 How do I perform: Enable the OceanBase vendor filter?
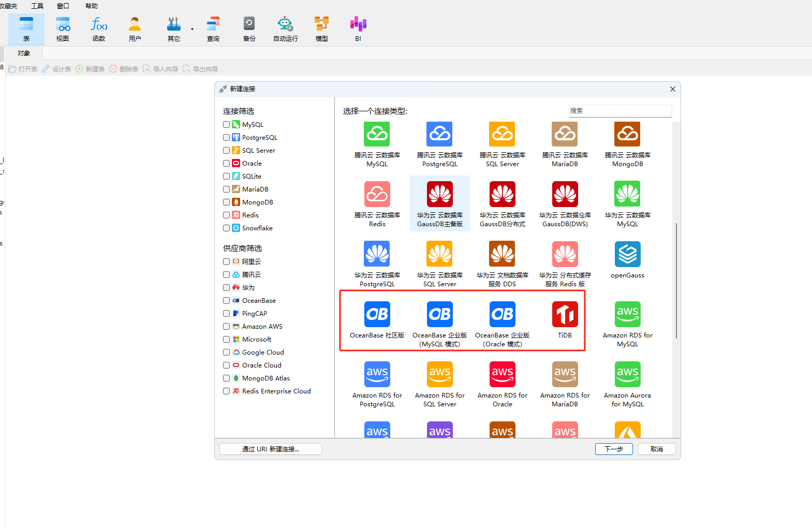[x=226, y=300]
